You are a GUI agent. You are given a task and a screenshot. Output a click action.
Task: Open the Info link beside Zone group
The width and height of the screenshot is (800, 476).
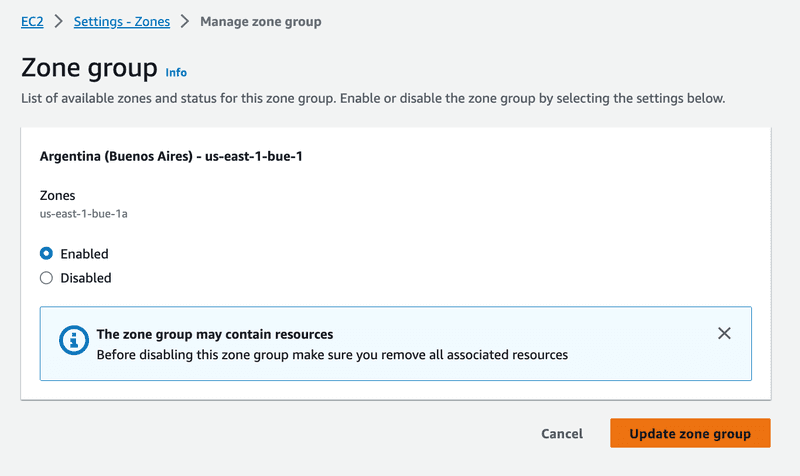coord(176,72)
